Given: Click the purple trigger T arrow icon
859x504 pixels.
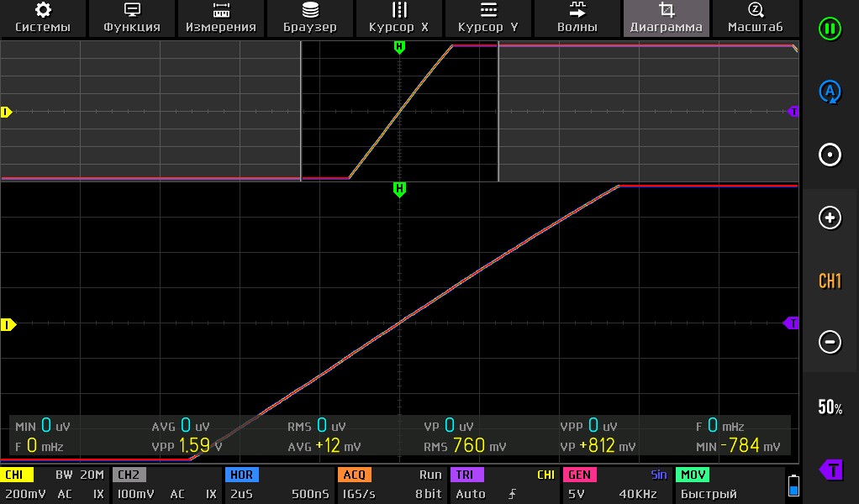Looking at the screenshot, I should tap(830, 469).
